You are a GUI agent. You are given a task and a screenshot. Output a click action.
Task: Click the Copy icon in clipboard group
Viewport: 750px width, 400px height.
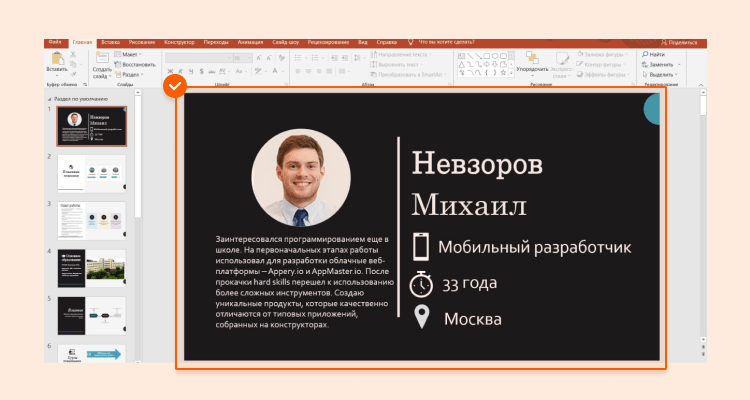(73, 64)
